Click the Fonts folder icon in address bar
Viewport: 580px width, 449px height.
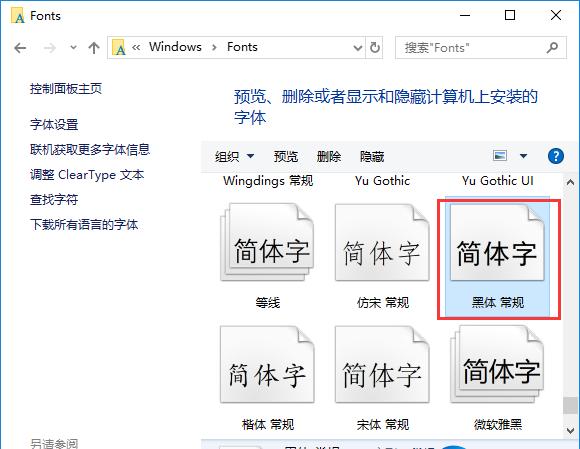pyautogui.click(x=118, y=47)
